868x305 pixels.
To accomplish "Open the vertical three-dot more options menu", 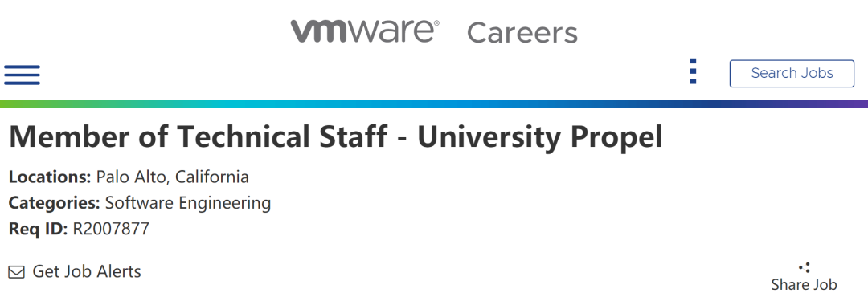I will click(693, 71).
